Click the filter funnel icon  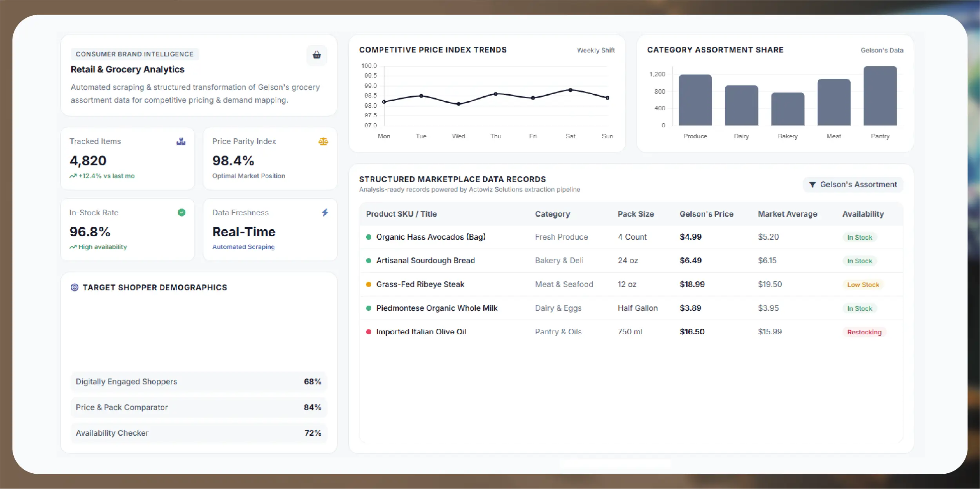coord(812,185)
